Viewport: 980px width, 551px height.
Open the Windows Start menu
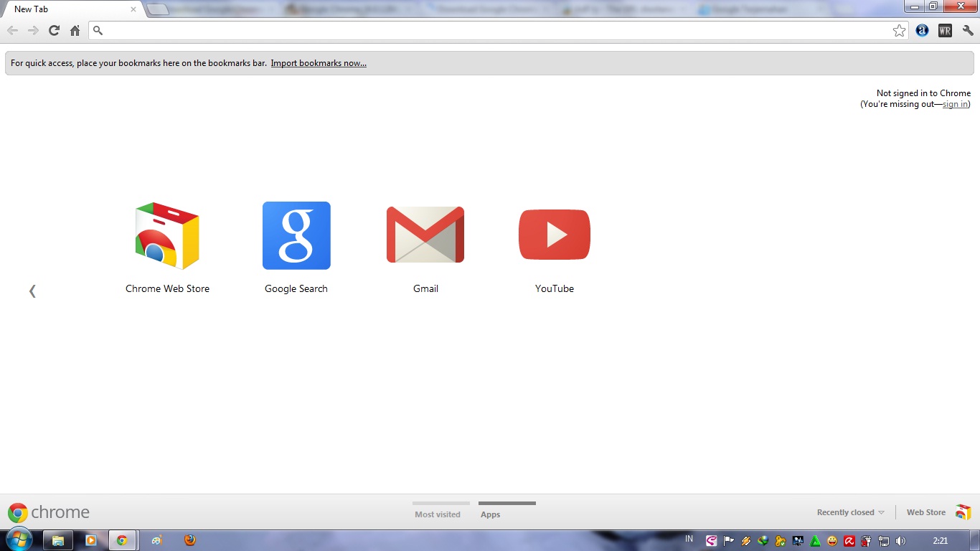(x=19, y=540)
